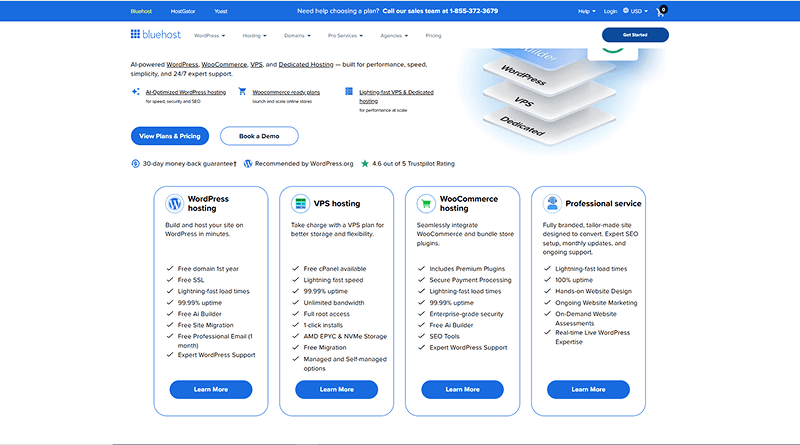
Task: Click Learn More under VPS hosting
Action: click(x=336, y=389)
